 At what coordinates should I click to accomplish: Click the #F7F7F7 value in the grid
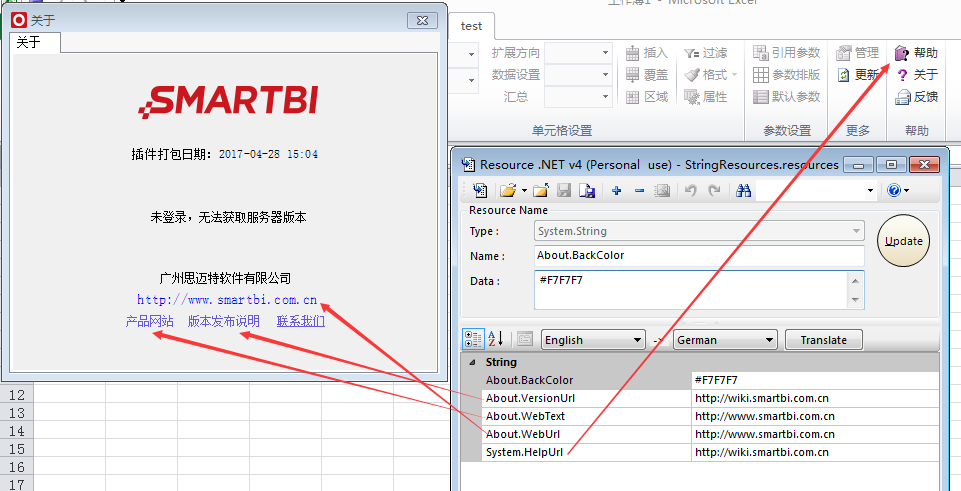point(716,380)
